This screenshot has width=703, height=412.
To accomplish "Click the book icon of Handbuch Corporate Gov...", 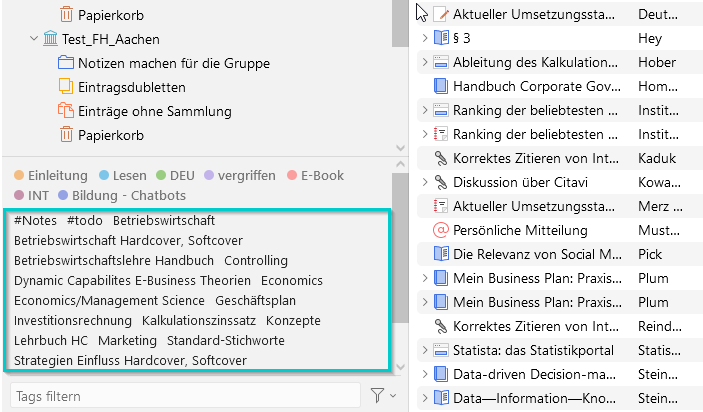I will click(441, 86).
